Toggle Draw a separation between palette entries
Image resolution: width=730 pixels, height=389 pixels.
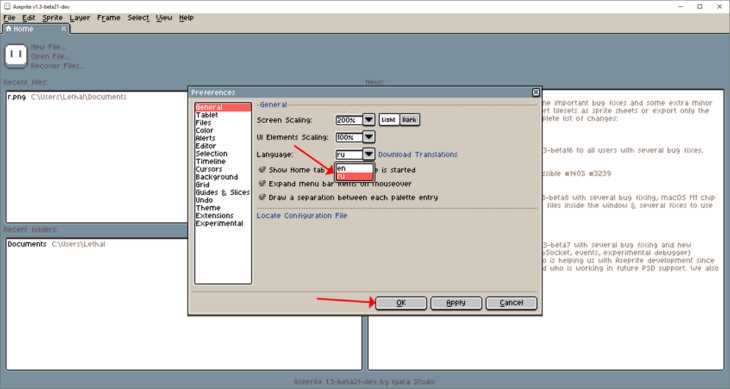[x=263, y=197]
